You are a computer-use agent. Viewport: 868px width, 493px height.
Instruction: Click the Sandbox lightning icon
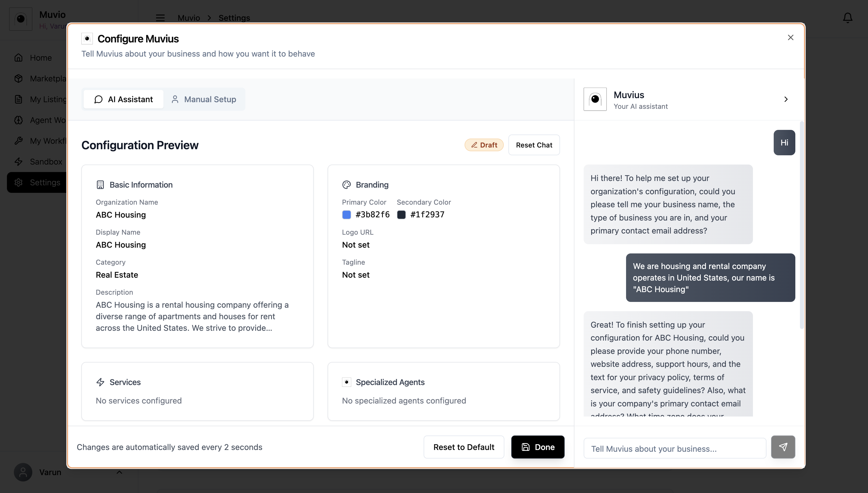coord(19,162)
